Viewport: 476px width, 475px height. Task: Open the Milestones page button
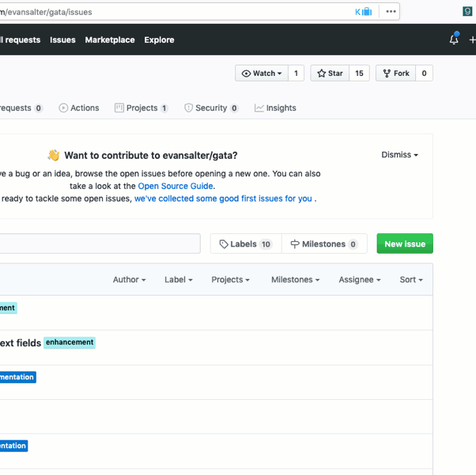click(x=324, y=243)
